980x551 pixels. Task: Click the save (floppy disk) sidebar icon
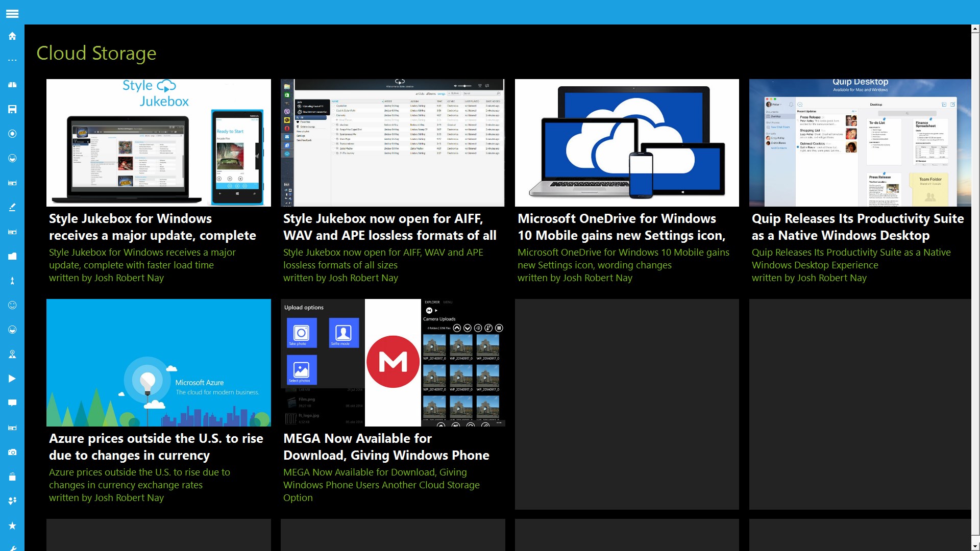12,109
